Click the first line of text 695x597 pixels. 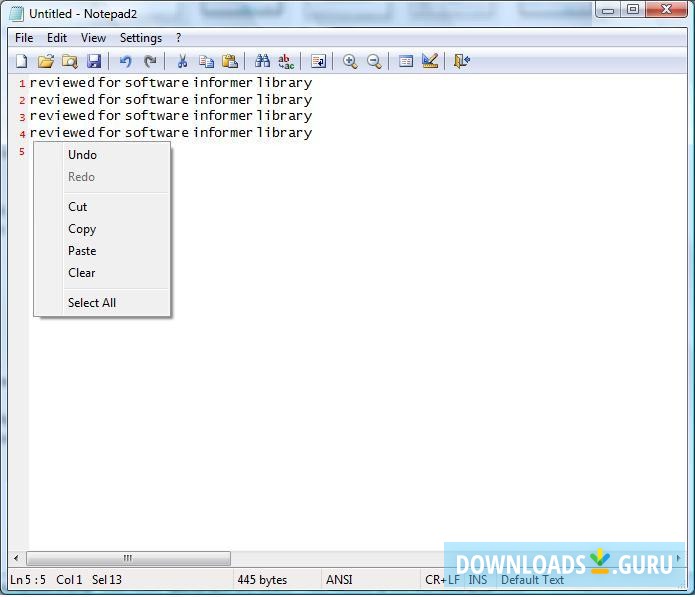[x=171, y=83]
